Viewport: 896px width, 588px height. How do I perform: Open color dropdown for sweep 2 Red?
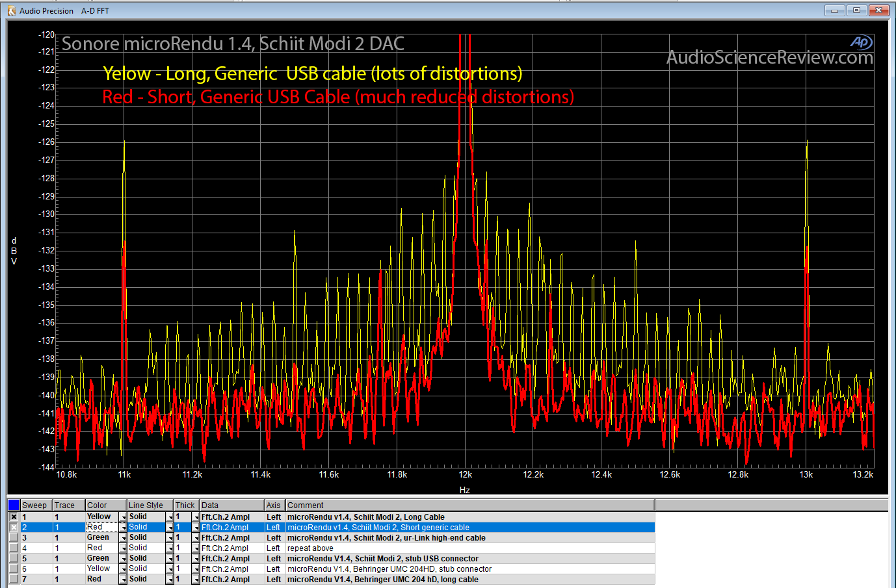[x=123, y=528]
